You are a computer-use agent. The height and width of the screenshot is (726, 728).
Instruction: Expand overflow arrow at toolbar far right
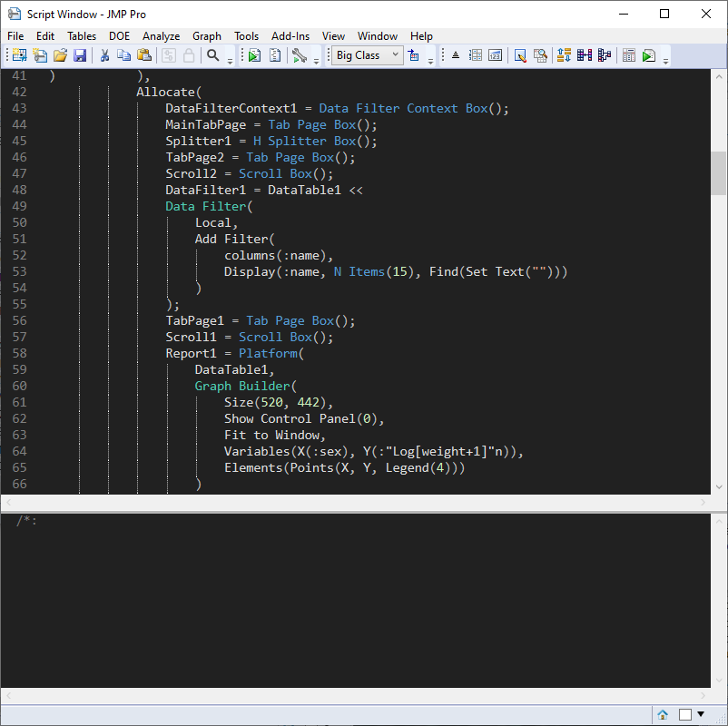click(x=665, y=62)
